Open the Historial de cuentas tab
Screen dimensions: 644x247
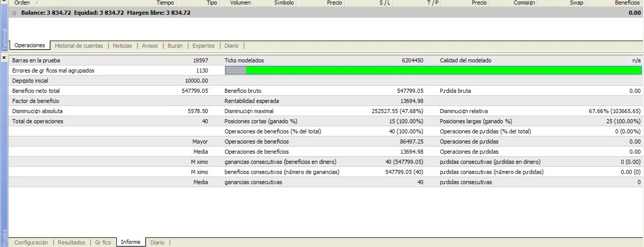(x=79, y=46)
